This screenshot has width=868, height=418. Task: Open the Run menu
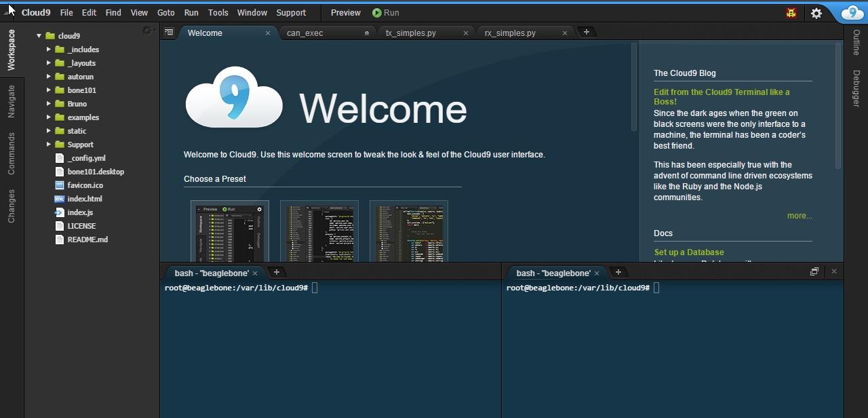(191, 13)
